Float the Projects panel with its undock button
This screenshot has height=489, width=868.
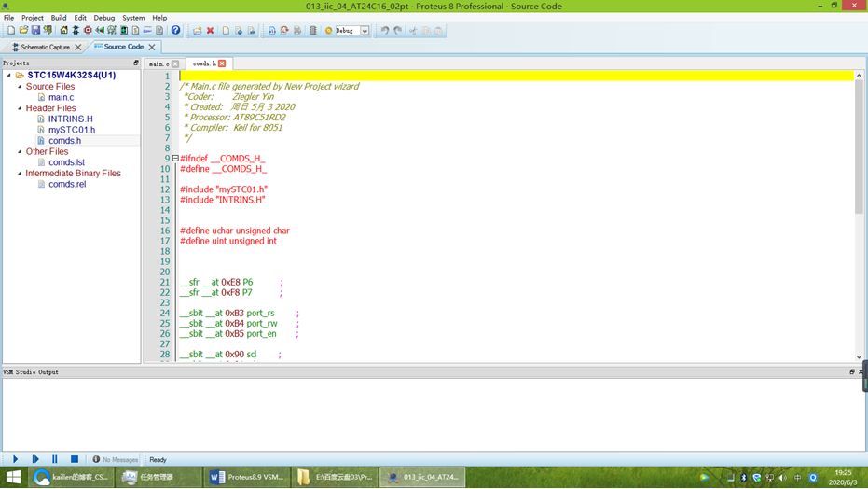coord(135,63)
